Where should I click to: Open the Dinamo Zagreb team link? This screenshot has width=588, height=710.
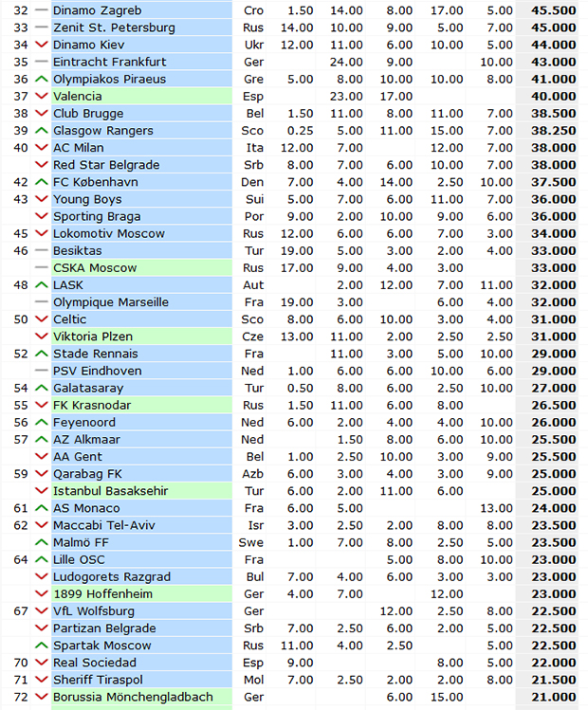point(98,10)
